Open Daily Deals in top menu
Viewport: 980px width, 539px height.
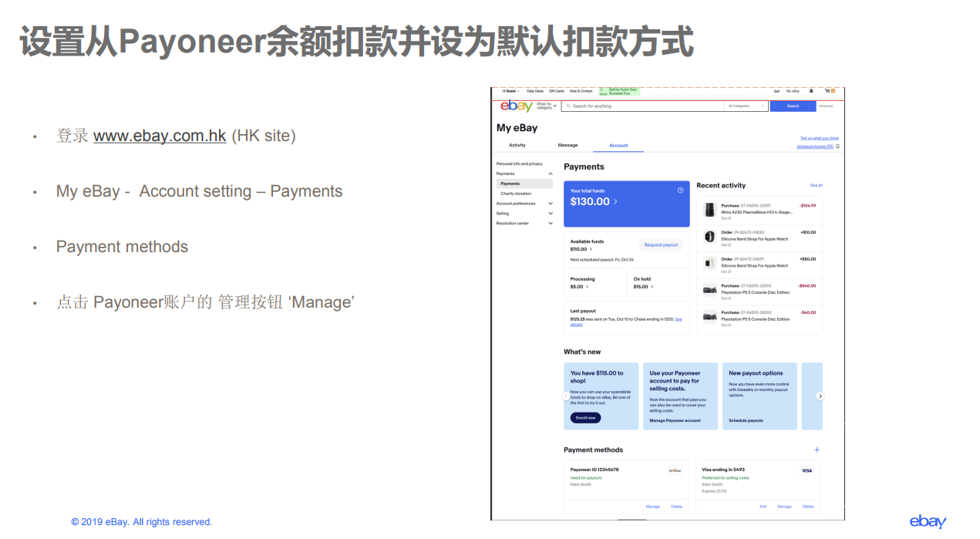point(535,91)
